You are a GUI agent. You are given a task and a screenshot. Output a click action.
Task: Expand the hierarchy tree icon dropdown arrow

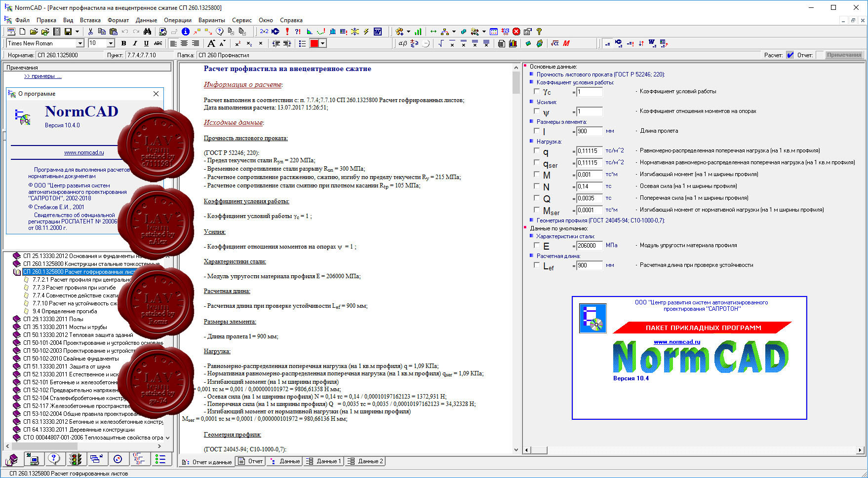click(x=454, y=32)
